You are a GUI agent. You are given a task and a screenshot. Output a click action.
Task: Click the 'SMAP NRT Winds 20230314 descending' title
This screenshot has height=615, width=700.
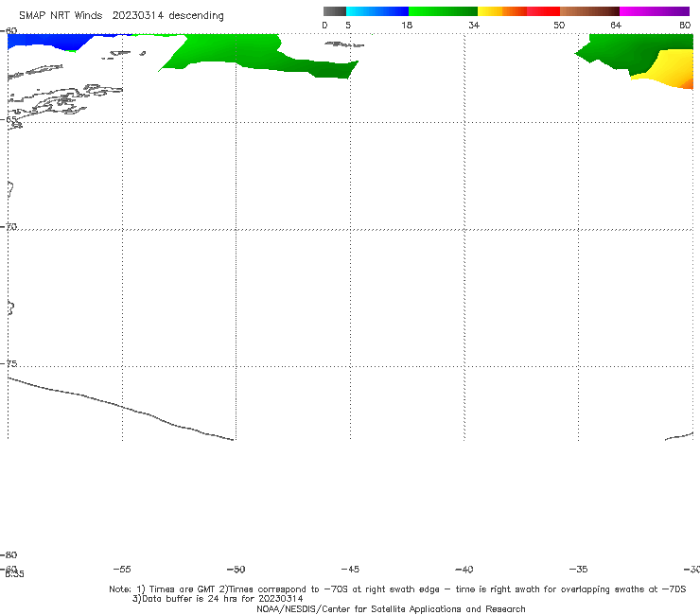[x=121, y=15]
